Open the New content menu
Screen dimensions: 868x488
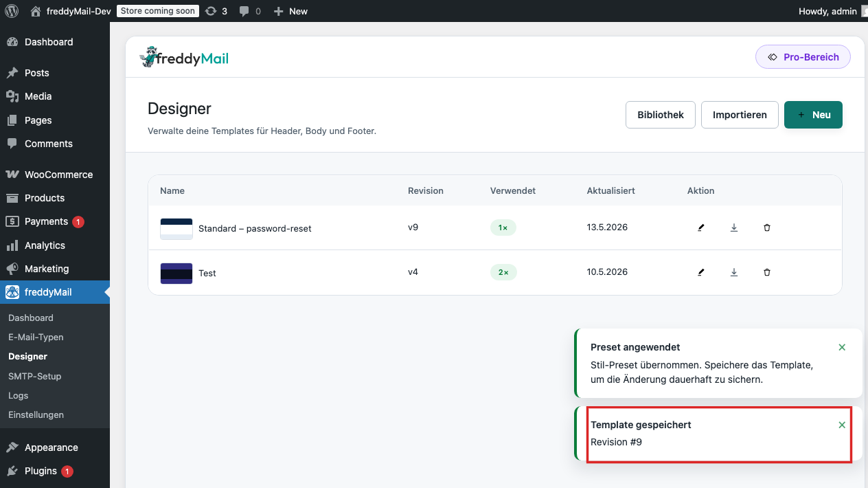(290, 11)
